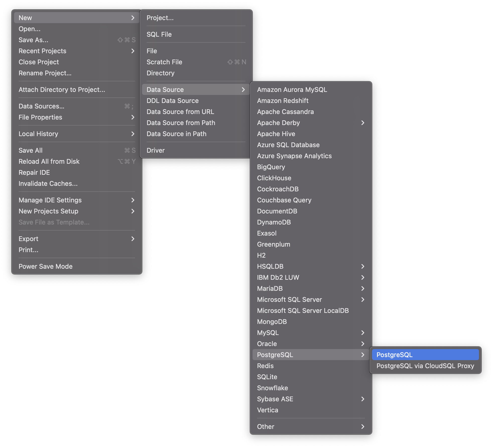Expand the Oracle submenu arrow
Image resolution: width=493 pixels, height=448 pixels.
click(362, 344)
